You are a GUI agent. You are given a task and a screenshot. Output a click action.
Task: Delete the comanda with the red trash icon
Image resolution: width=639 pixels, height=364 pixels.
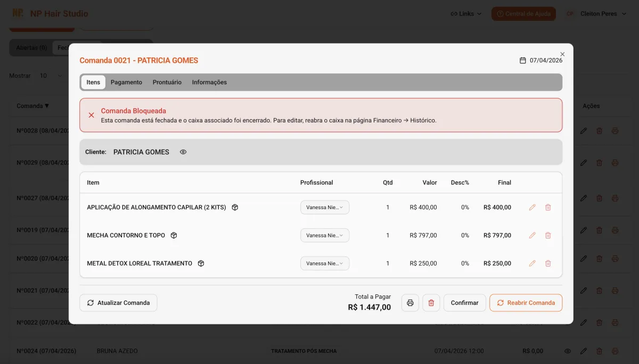tap(431, 302)
